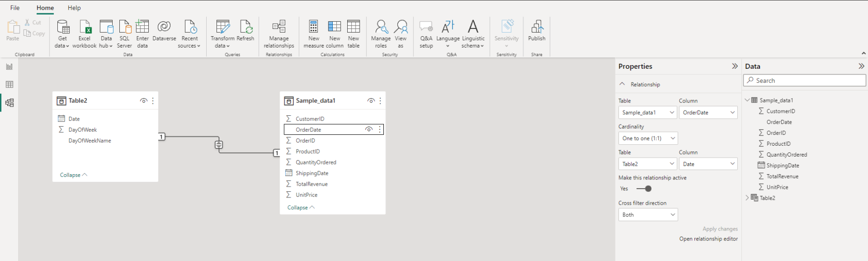Click Open relationship editor link

pos(708,239)
